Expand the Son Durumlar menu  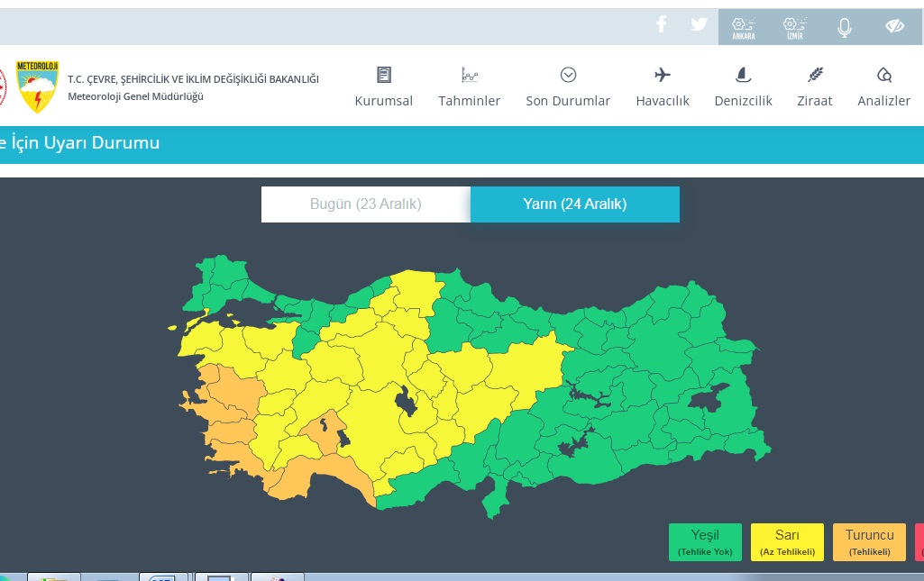tap(568, 87)
